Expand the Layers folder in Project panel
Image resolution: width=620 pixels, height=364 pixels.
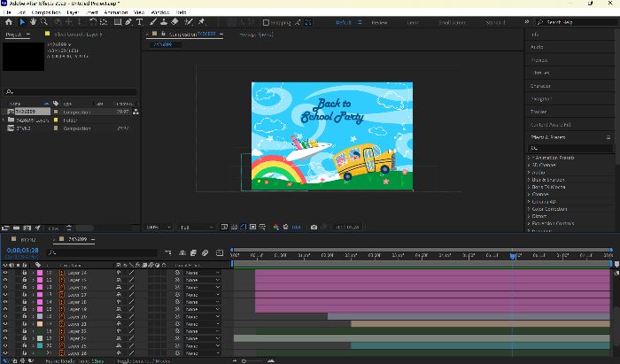(4, 120)
